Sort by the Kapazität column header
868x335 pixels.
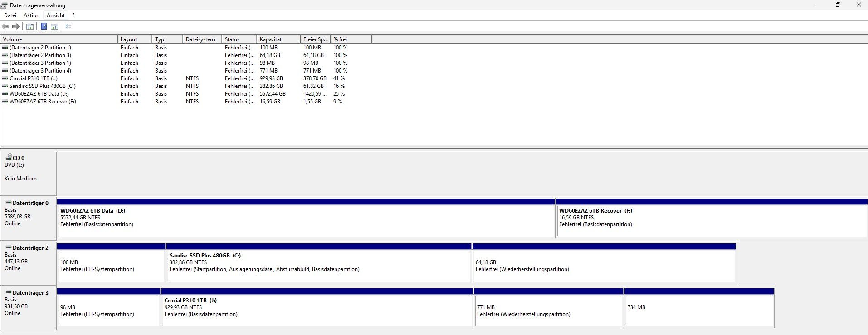click(278, 39)
